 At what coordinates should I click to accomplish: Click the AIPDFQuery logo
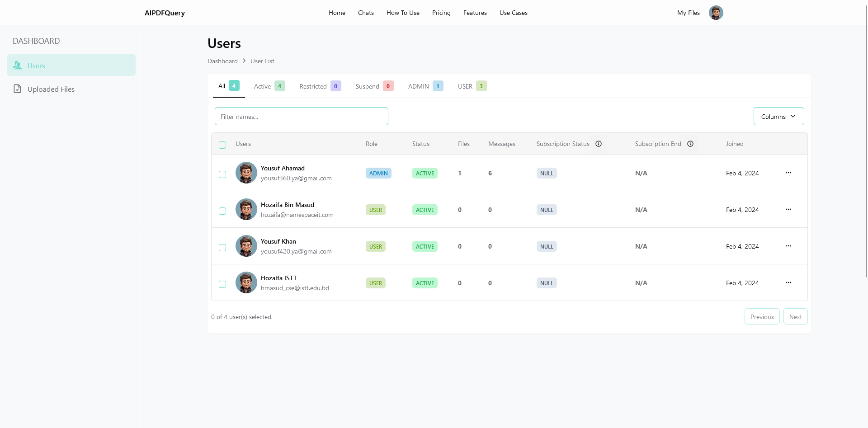pos(165,13)
